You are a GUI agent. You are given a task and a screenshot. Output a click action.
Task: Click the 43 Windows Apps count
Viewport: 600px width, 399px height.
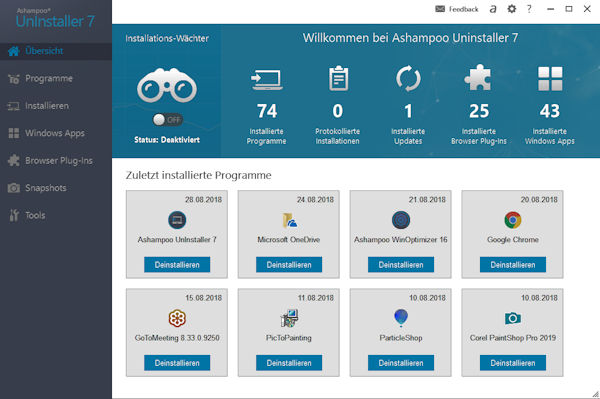pyautogui.click(x=549, y=111)
